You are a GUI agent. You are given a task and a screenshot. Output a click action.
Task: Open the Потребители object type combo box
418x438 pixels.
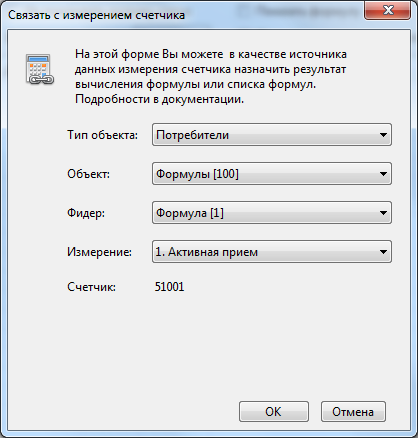pos(272,135)
